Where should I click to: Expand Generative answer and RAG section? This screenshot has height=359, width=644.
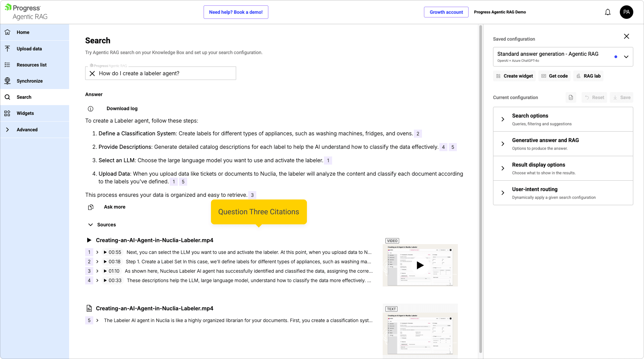503,144
